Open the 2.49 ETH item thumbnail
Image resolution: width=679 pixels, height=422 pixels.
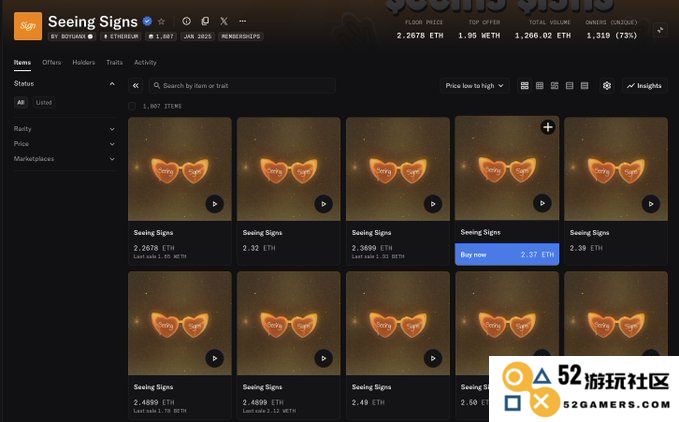[398, 323]
